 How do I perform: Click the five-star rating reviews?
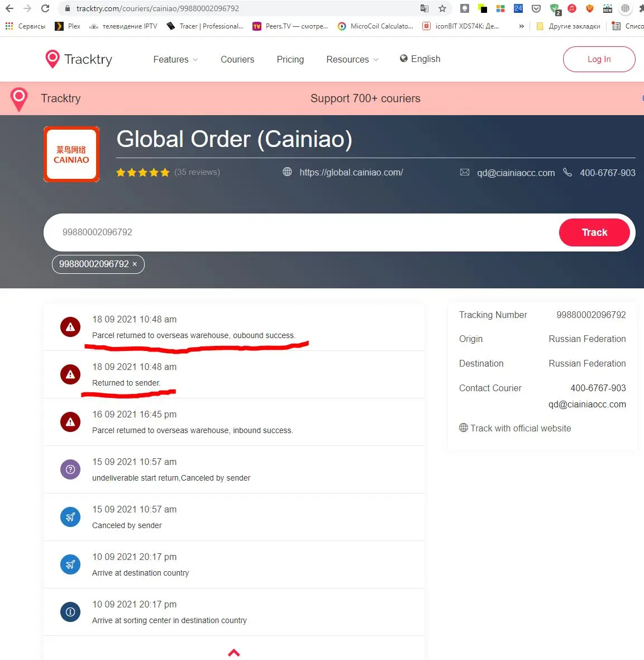[x=168, y=172]
